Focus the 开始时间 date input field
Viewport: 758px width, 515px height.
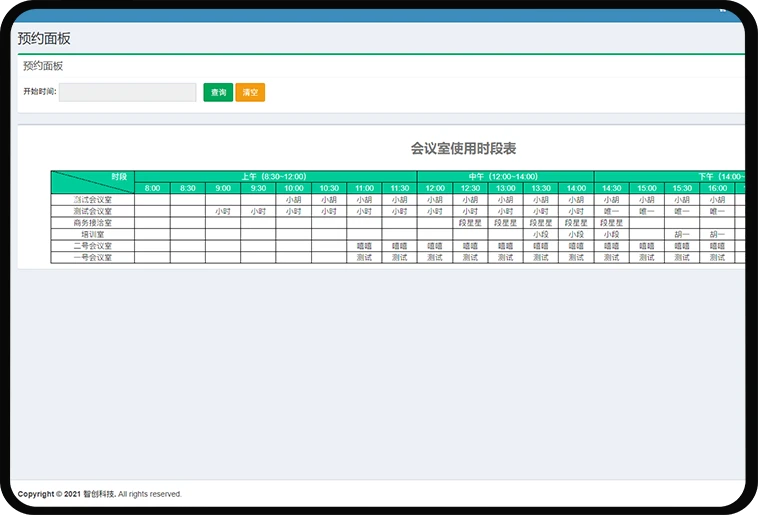(128, 92)
